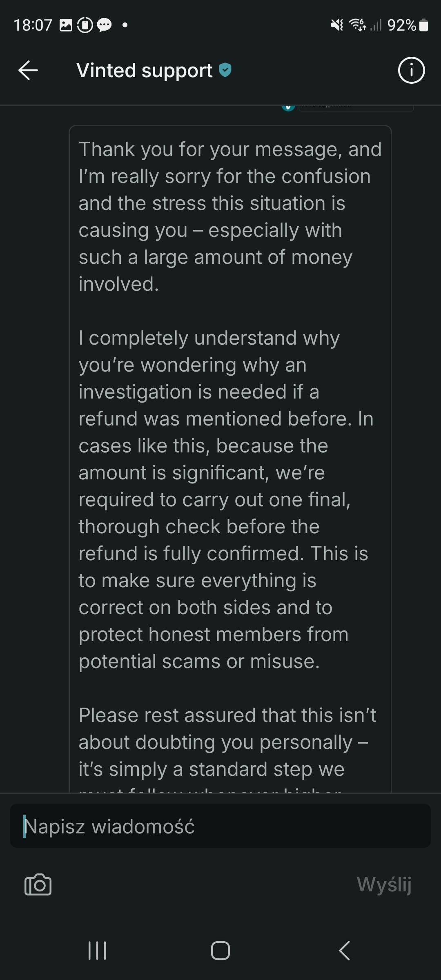
Task: Attach a photo with the camera icon
Action: (x=38, y=884)
